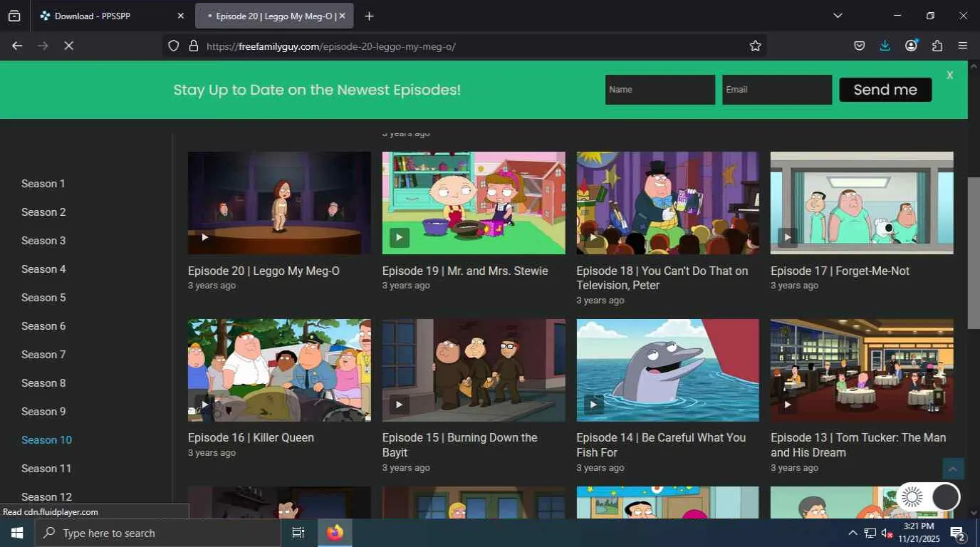Open Season 3 in the sidebar
Image resolution: width=980 pixels, height=547 pixels.
click(x=43, y=241)
